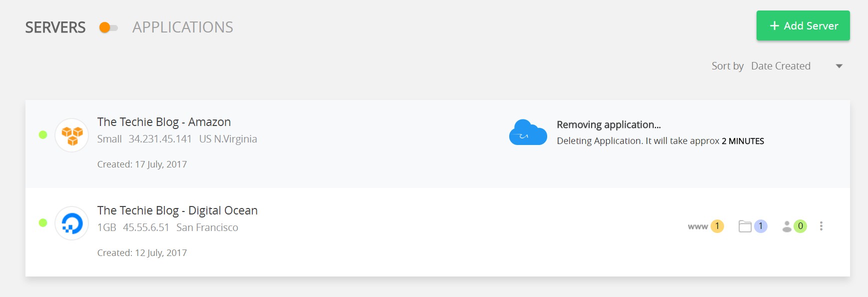This screenshot has width=868, height=297.
Task: Open the Date Created sort combo box
Action: point(798,66)
